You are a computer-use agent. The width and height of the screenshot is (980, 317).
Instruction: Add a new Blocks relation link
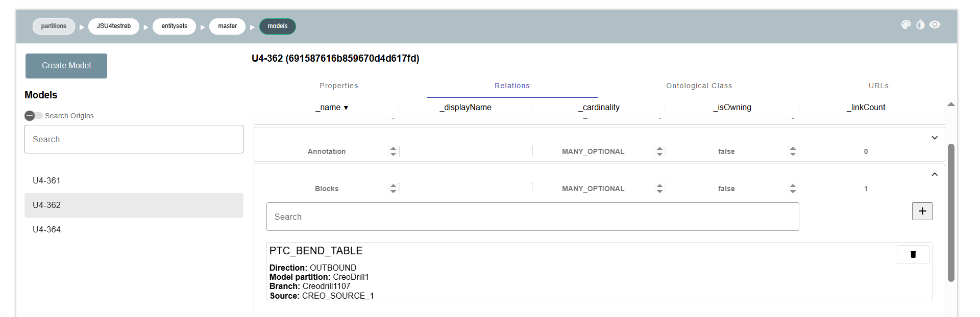922,212
